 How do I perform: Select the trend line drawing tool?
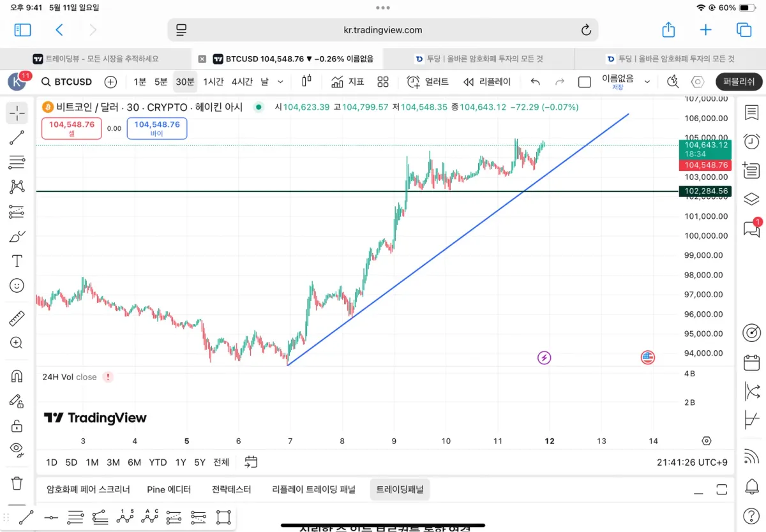(17, 137)
